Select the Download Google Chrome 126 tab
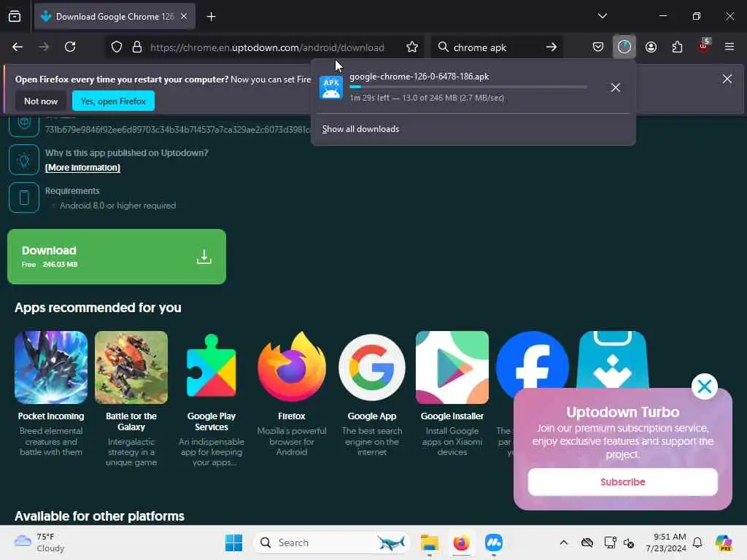 pos(115,17)
